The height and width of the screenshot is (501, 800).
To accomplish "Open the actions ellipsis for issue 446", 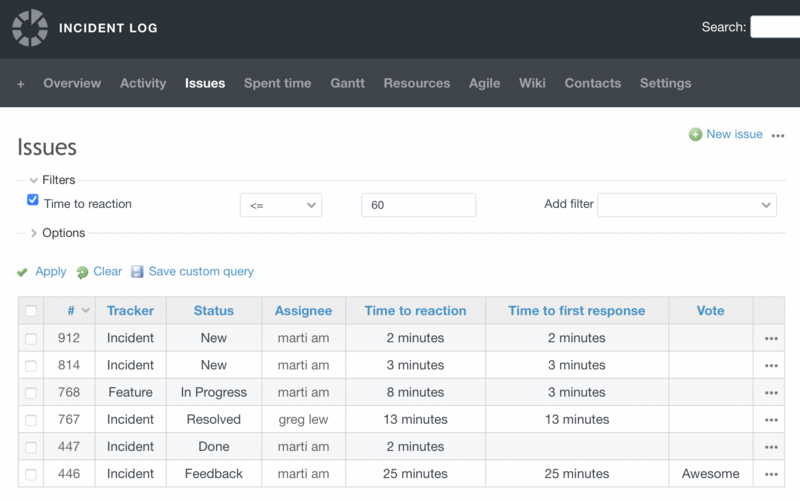I will pos(771,475).
